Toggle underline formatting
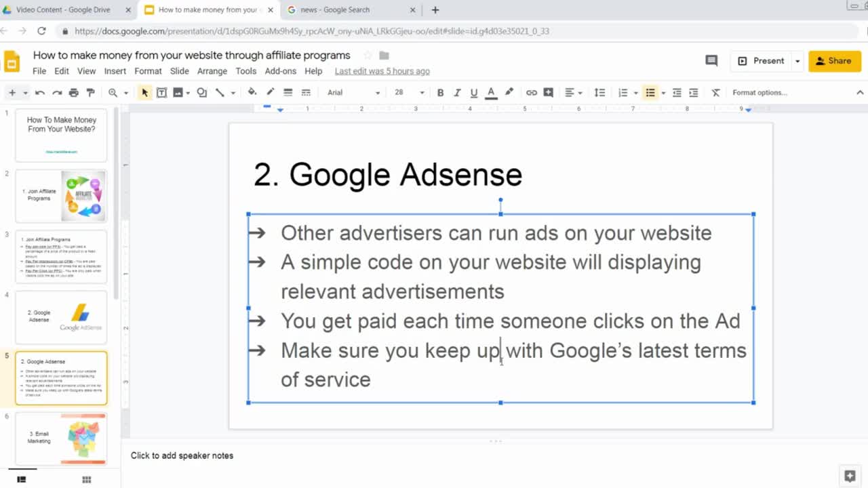 pyautogui.click(x=474, y=93)
